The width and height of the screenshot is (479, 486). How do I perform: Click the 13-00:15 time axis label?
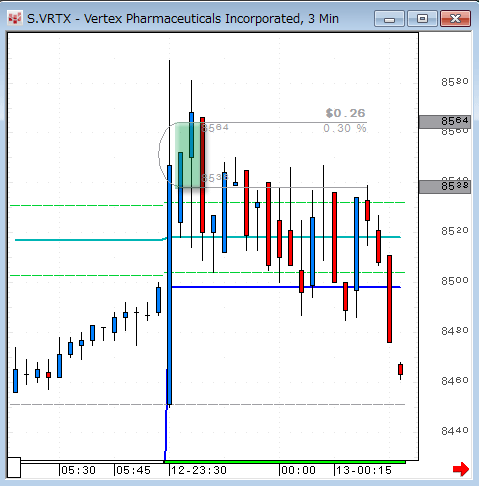pyautogui.click(x=363, y=470)
